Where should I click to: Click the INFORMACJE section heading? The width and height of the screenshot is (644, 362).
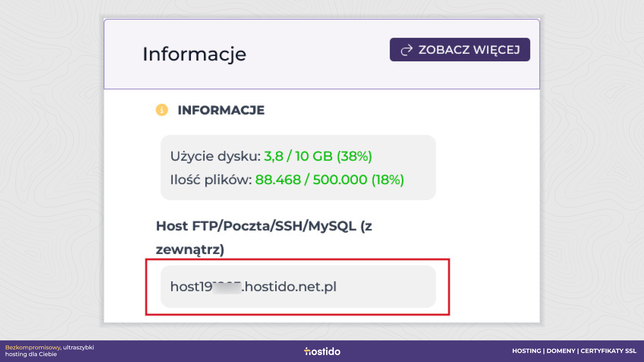(221, 110)
